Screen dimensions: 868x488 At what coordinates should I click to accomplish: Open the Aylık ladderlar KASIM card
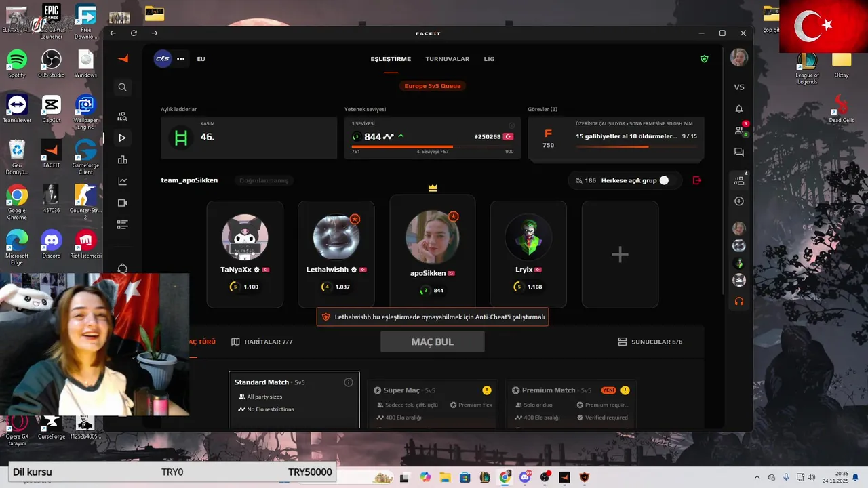click(x=249, y=138)
